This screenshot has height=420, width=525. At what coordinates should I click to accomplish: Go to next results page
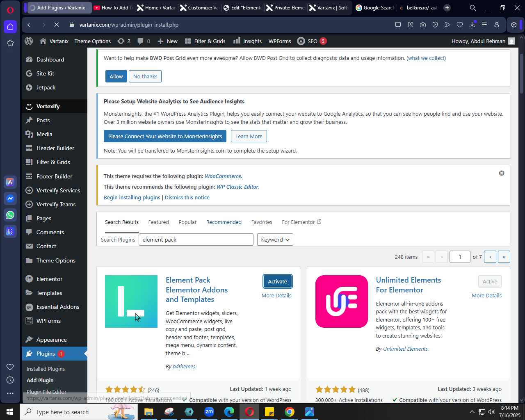point(490,257)
